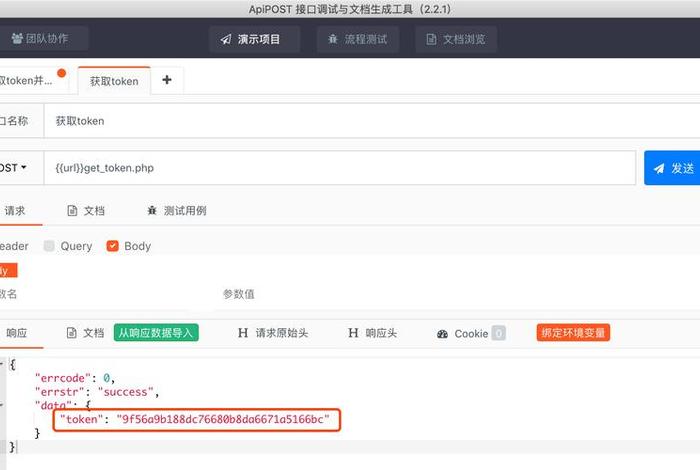Click the document icon on 文档浏览
The width and height of the screenshot is (700, 470).
click(x=432, y=40)
